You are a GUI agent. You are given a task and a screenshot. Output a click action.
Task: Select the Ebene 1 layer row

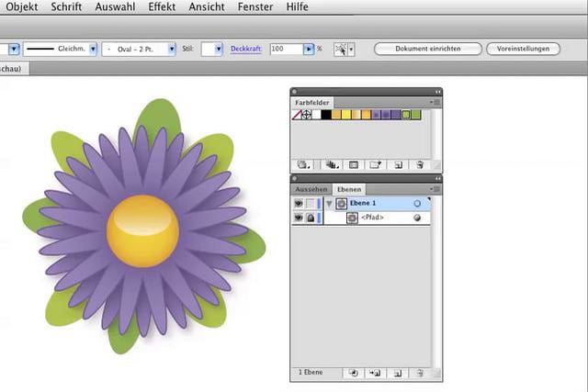point(361,204)
